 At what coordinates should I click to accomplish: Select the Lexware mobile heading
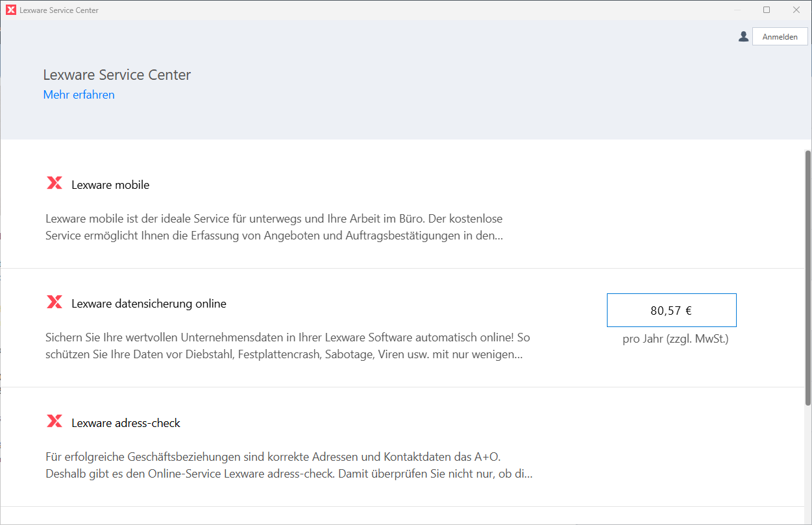pyautogui.click(x=110, y=185)
